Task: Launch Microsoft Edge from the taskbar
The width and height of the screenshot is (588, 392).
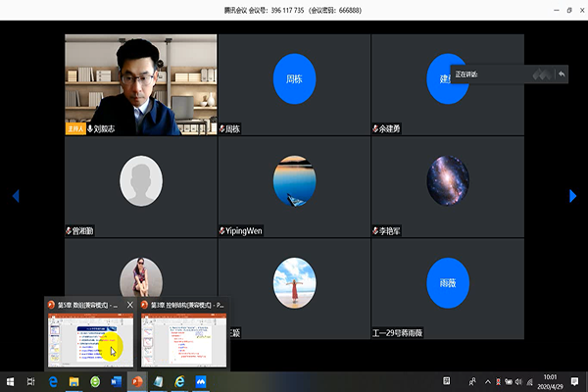Action: (53, 381)
